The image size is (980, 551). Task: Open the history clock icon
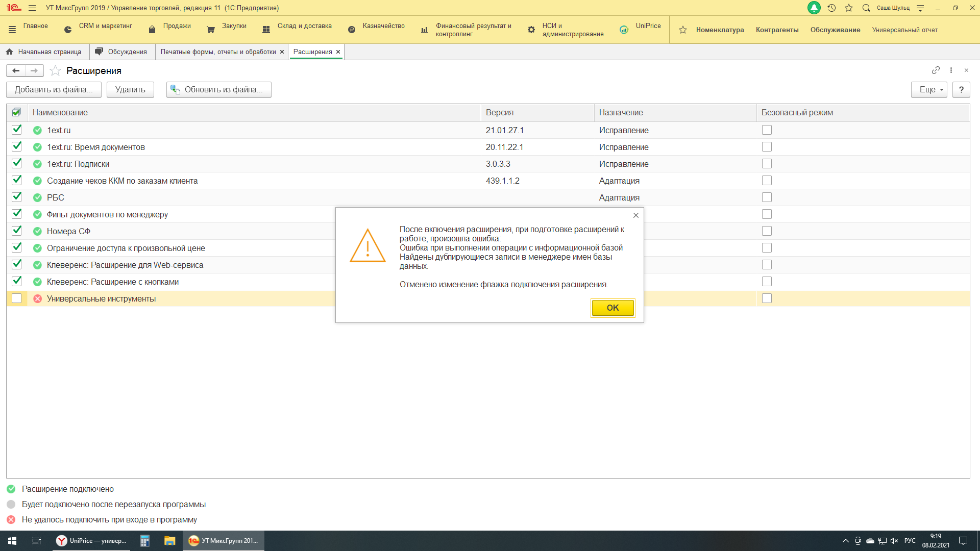point(831,8)
